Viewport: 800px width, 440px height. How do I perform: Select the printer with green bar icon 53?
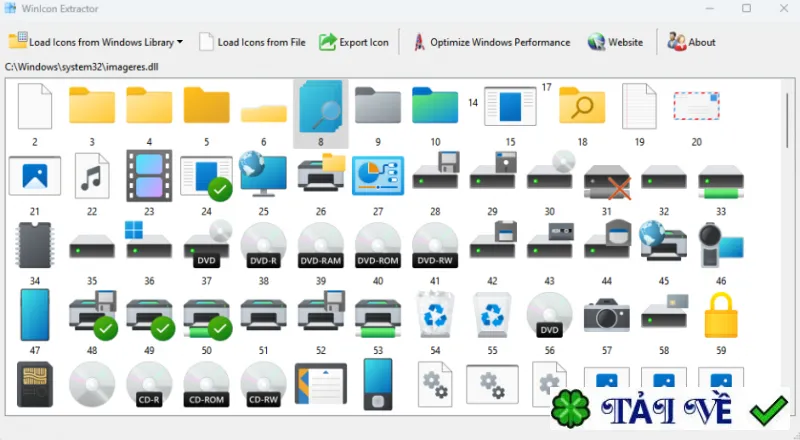[x=378, y=317]
